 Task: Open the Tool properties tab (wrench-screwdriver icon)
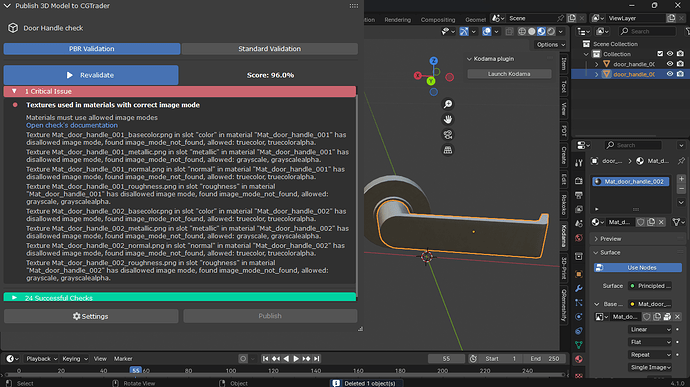(579, 163)
